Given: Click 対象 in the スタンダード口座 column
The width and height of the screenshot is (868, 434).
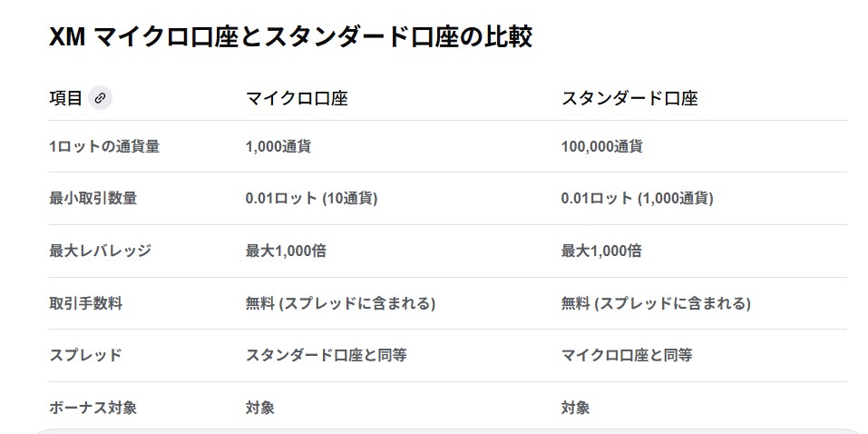Looking at the screenshot, I should pos(575,408).
